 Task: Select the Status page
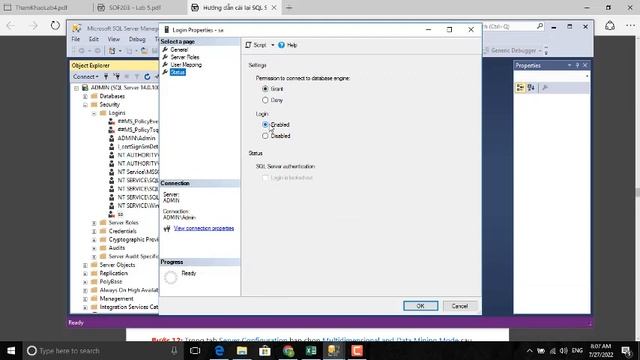point(178,72)
